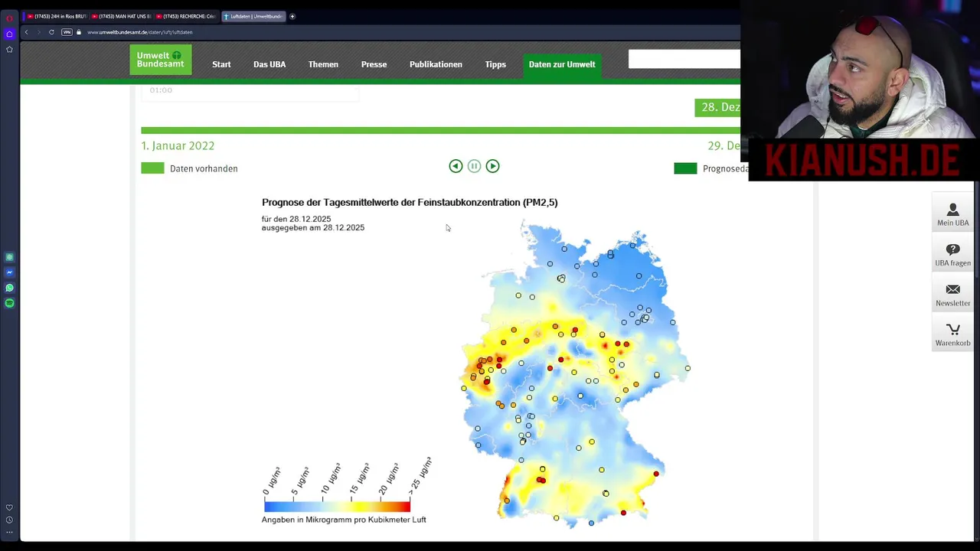The height and width of the screenshot is (551, 980).
Task: Go forward with the browser forward arrow
Action: 38,32
